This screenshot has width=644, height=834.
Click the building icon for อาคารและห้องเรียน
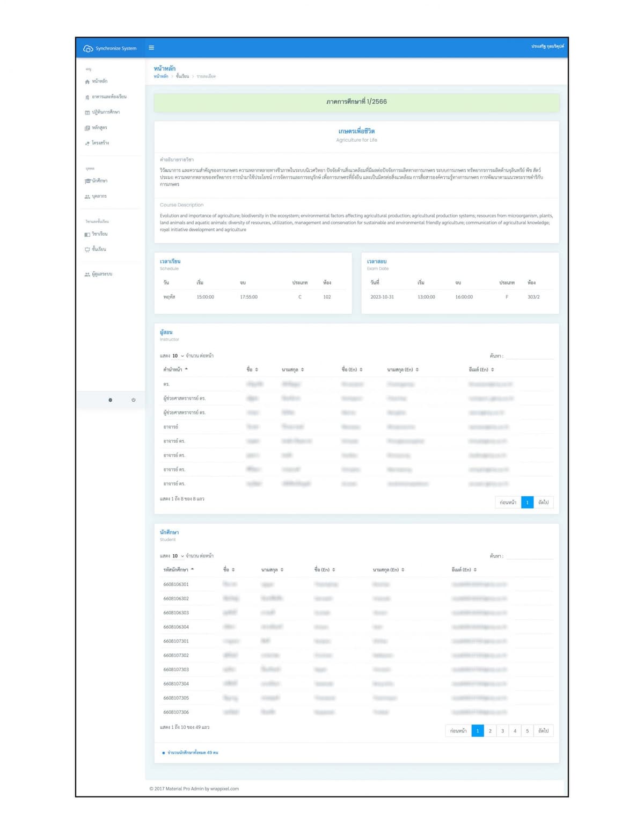[x=87, y=97]
